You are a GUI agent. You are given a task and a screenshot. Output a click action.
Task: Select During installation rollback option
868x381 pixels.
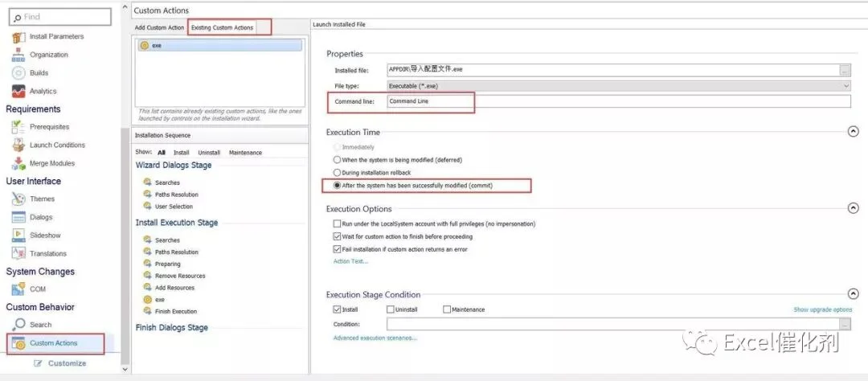pos(337,173)
